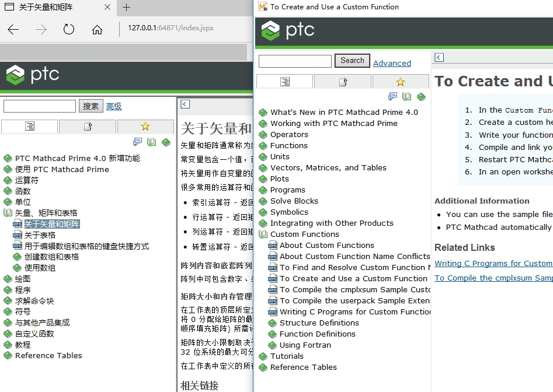Collapse the navigation pane in the Chinese help window
The height and width of the screenshot is (392, 553).
pos(185,104)
